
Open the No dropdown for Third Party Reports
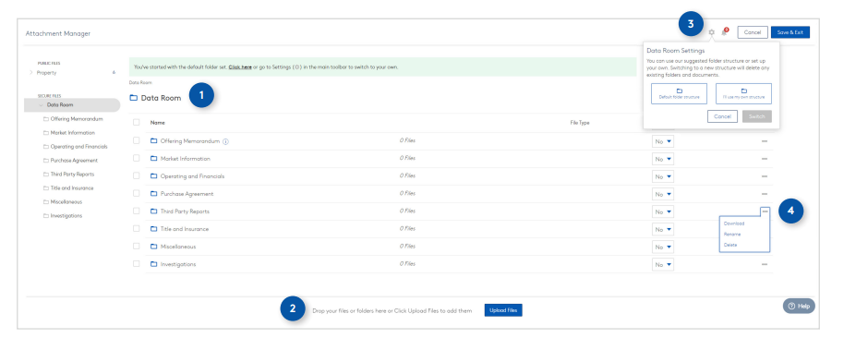[x=663, y=212]
